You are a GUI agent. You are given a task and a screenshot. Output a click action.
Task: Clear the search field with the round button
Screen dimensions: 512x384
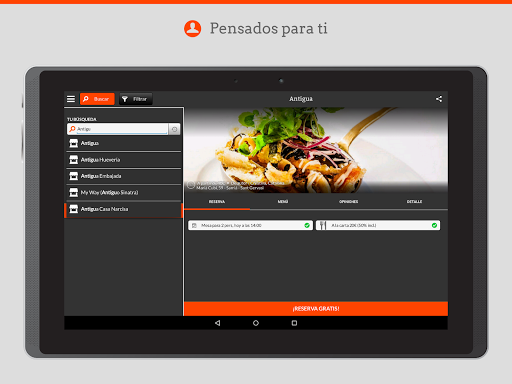174,129
